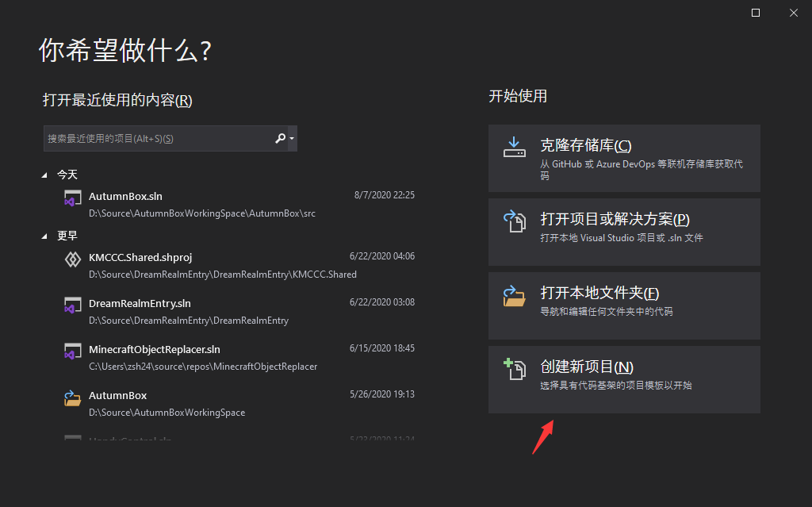Click the clone repository download icon
The height and width of the screenshot is (507, 812).
tap(515, 147)
